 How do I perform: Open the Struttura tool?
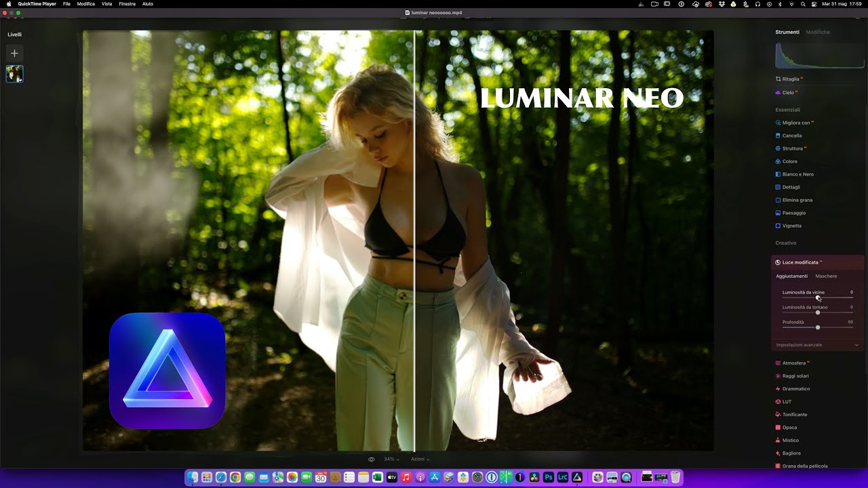click(792, 148)
